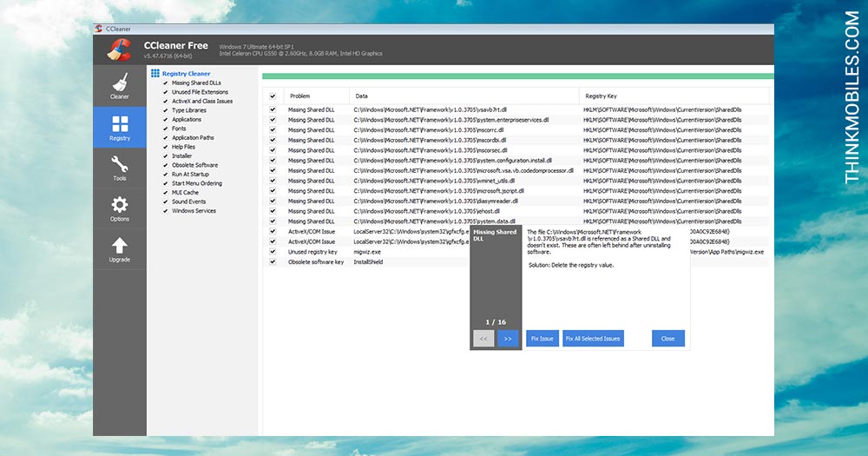Select the Obsolete software key problem cell
Screen dimensions: 868x456
point(316,262)
